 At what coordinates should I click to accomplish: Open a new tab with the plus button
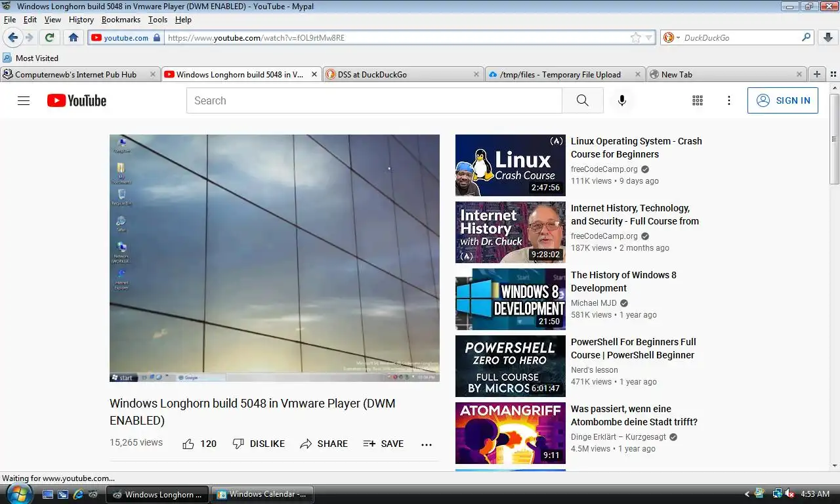point(817,74)
